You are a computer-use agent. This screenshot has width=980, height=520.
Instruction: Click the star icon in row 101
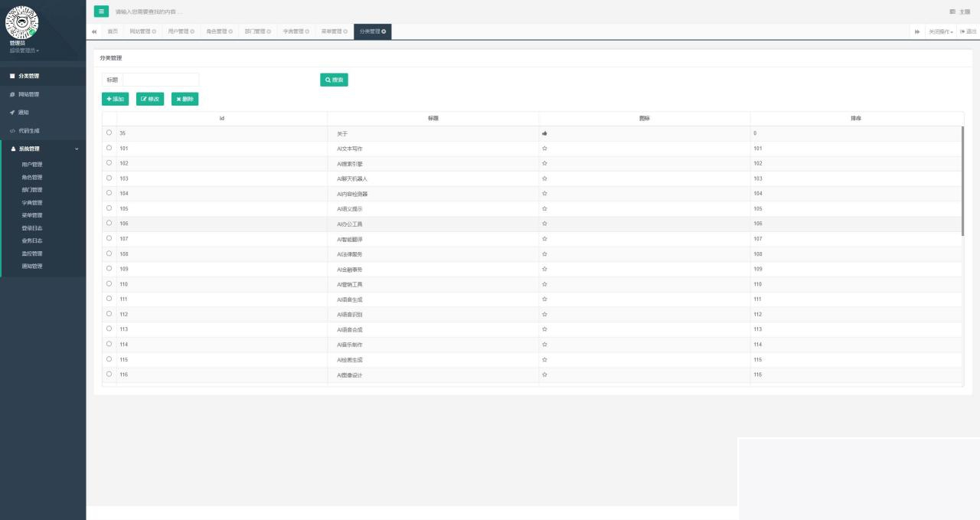[x=544, y=148]
